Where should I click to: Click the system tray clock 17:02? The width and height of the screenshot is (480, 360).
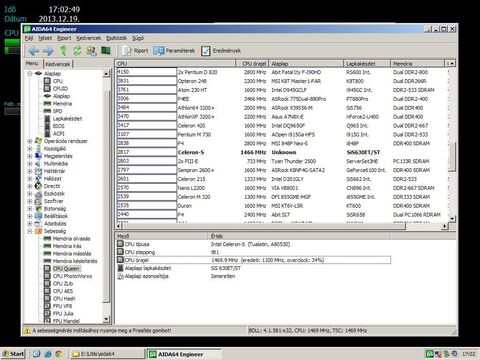(x=468, y=354)
